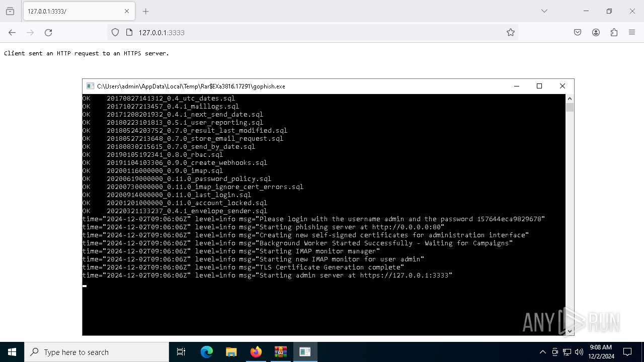Switch to Firefox taskbar icon

point(256,352)
